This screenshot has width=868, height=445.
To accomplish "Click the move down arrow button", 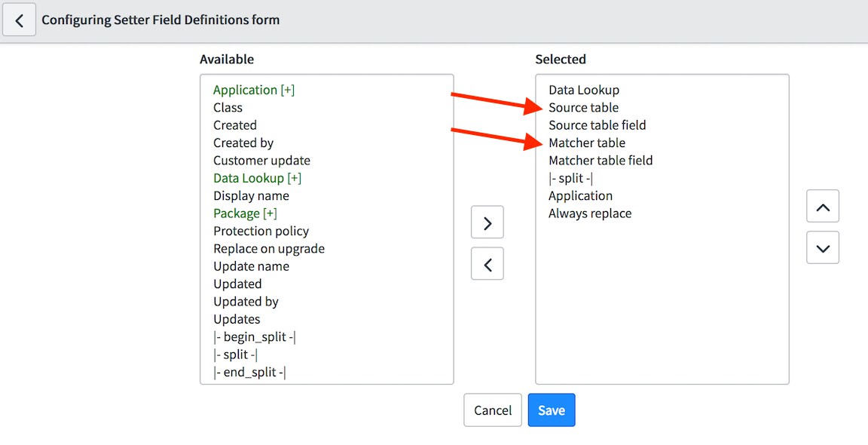I will coord(823,247).
